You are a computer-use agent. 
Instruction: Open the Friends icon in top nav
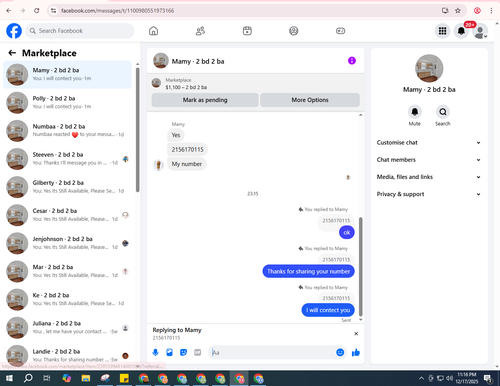pyautogui.click(x=200, y=31)
